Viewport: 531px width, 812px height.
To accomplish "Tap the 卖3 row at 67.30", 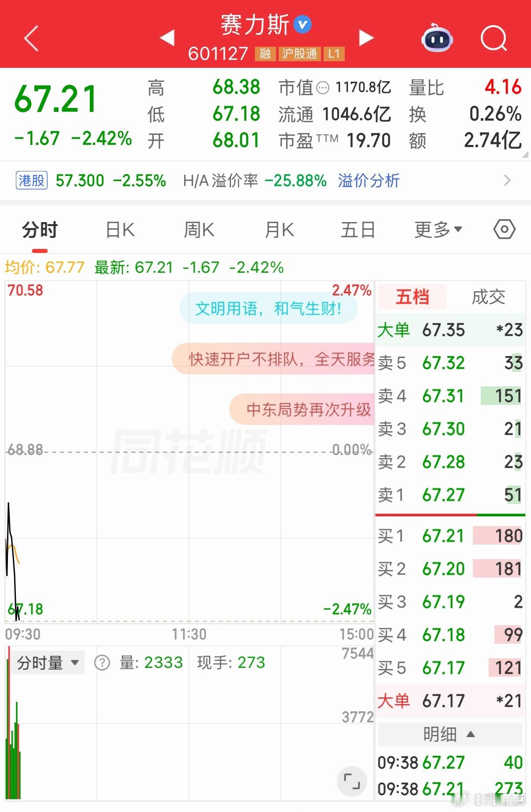I will (450, 429).
